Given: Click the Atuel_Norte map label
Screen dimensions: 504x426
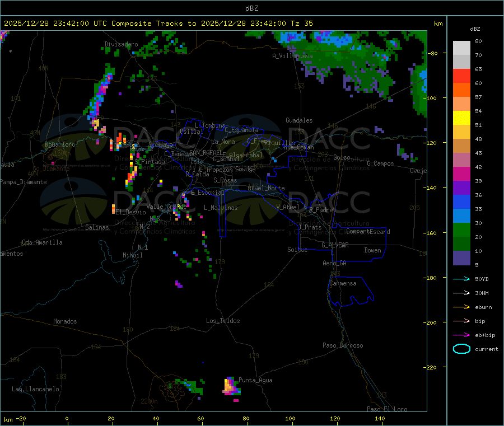Looking at the screenshot, I should [266, 188].
